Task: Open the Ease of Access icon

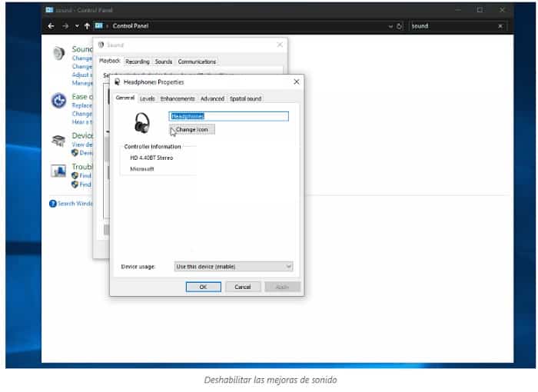Action: [58, 101]
